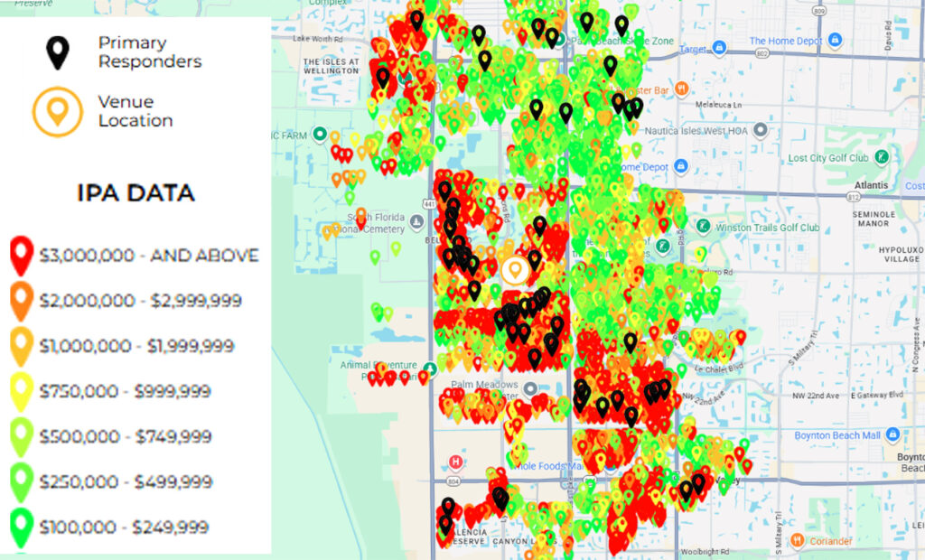Image resolution: width=925 pixels, height=560 pixels.
Task: Select the $1,000,000 - $1,999,999 legend text
Action: [x=137, y=346]
